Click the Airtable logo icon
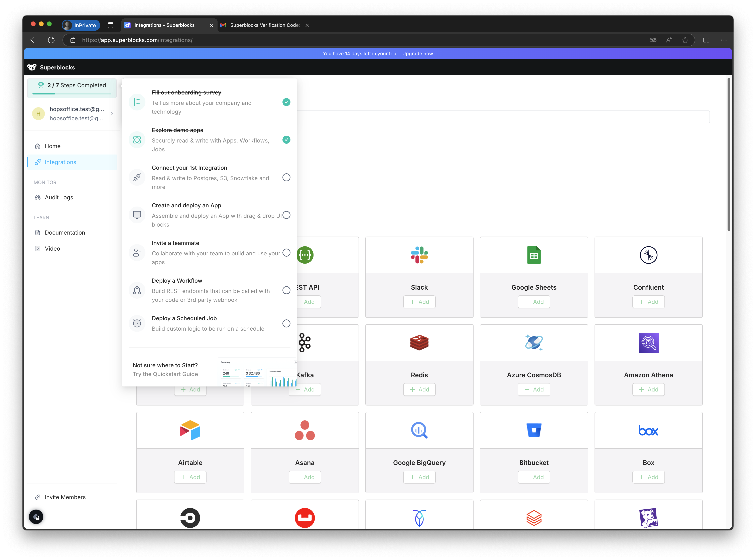Viewport: 756px width, 560px height. [x=190, y=430]
